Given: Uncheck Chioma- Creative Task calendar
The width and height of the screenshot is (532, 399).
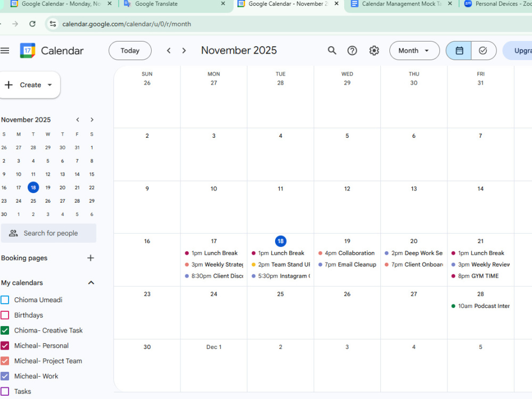Looking at the screenshot, I should 5,330.
